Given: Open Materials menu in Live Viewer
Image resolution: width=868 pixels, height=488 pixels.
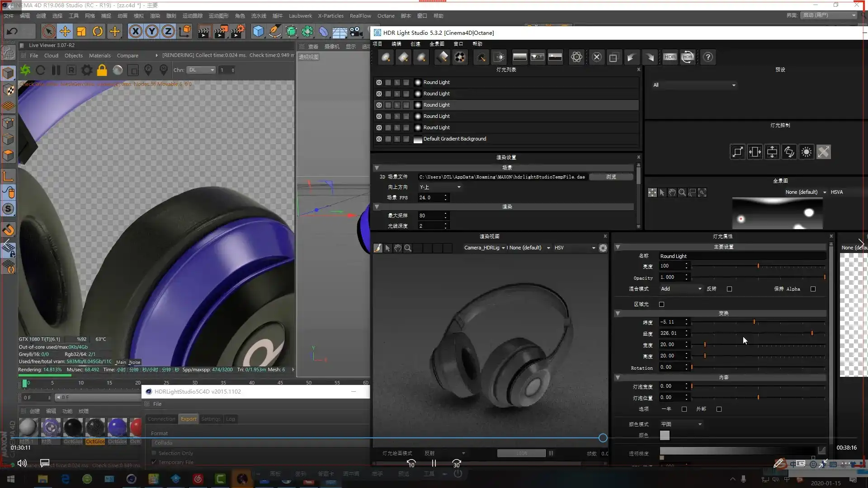Looking at the screenshot, I should (99, 56).
